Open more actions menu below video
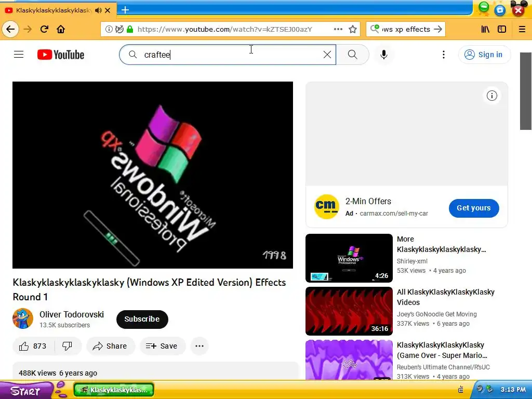The width and height of the screenshot is (532, 399). pos(199,345)
